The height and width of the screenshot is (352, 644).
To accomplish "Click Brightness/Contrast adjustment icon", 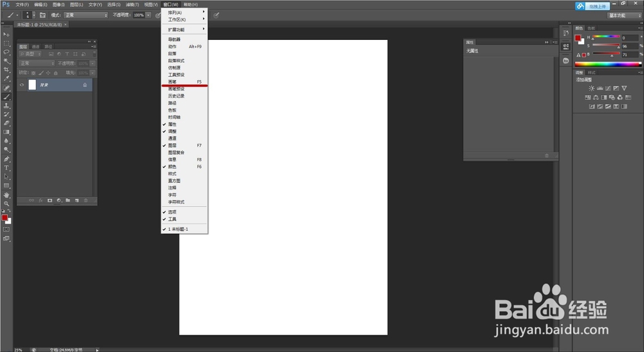I will [591, 88].
